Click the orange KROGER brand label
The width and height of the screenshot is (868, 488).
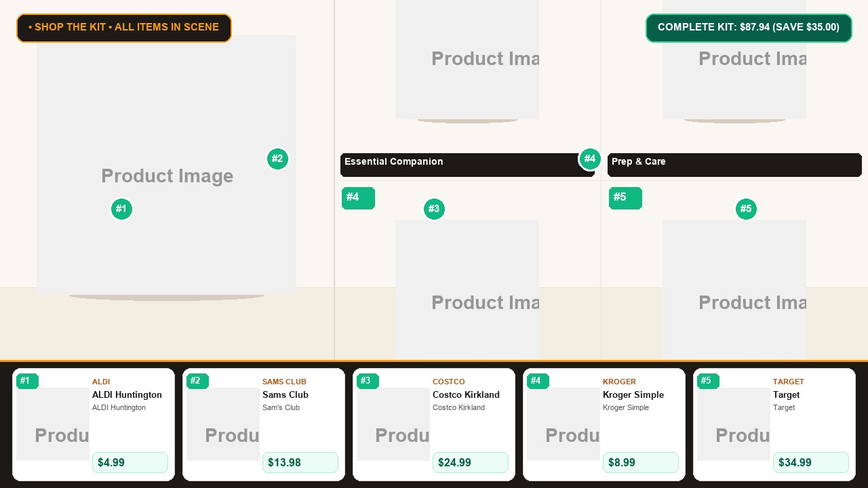tap(619, 382)
